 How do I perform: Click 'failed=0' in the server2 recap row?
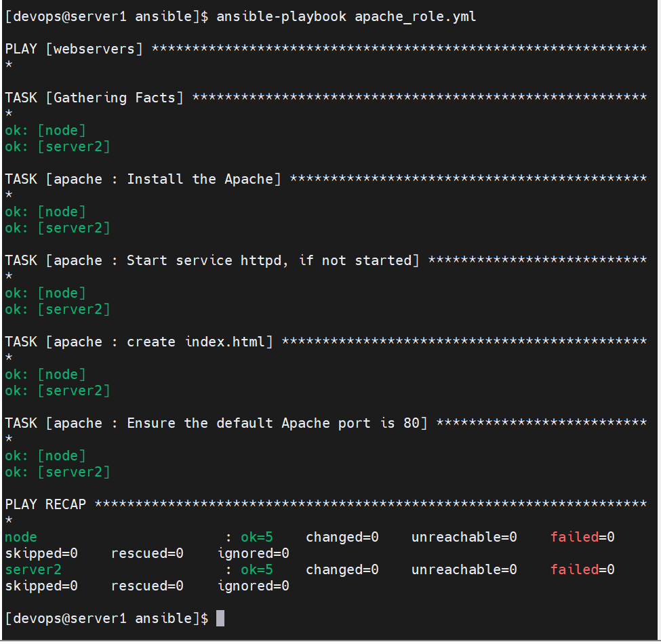click(x=582, y=569)
